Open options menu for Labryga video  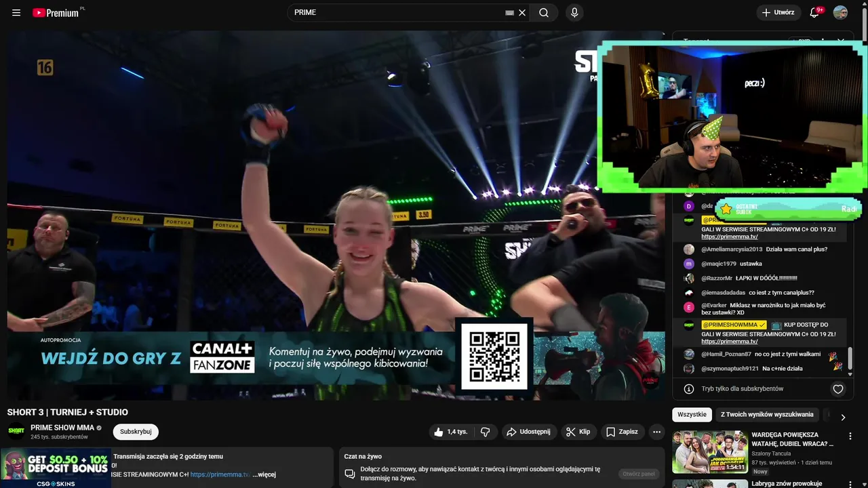click(x=850, y=484)
